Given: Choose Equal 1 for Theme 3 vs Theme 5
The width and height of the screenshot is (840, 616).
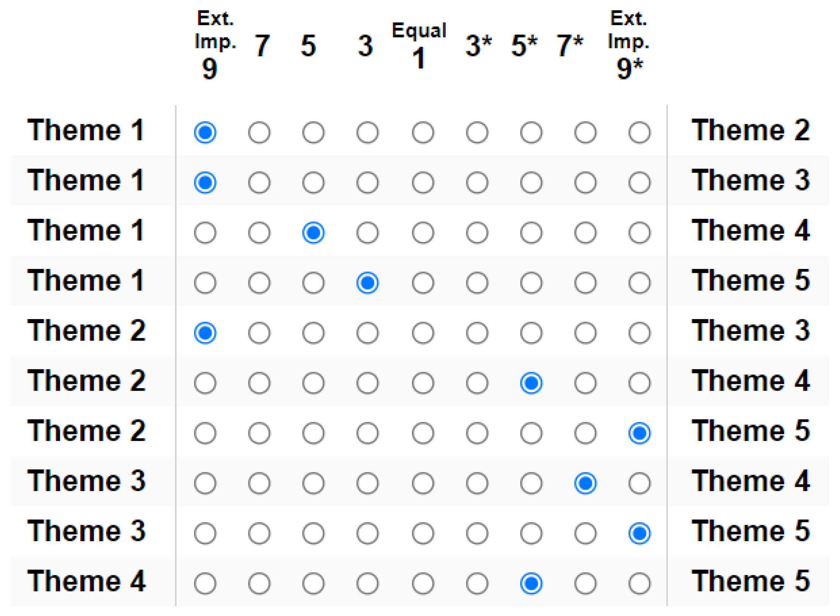Looking at the screenshot, I should pyautogui.click(x=423, y=533).
